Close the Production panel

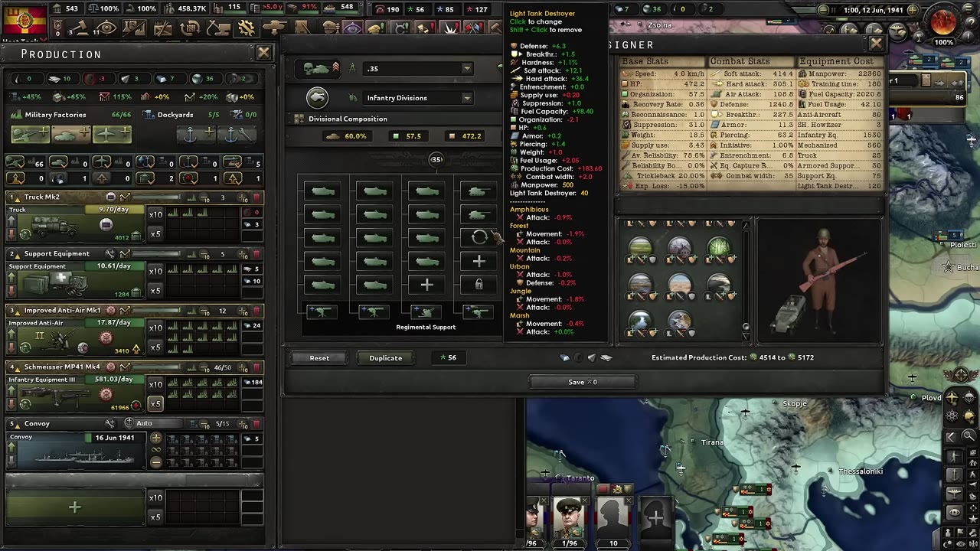click(x=263, y=53)
